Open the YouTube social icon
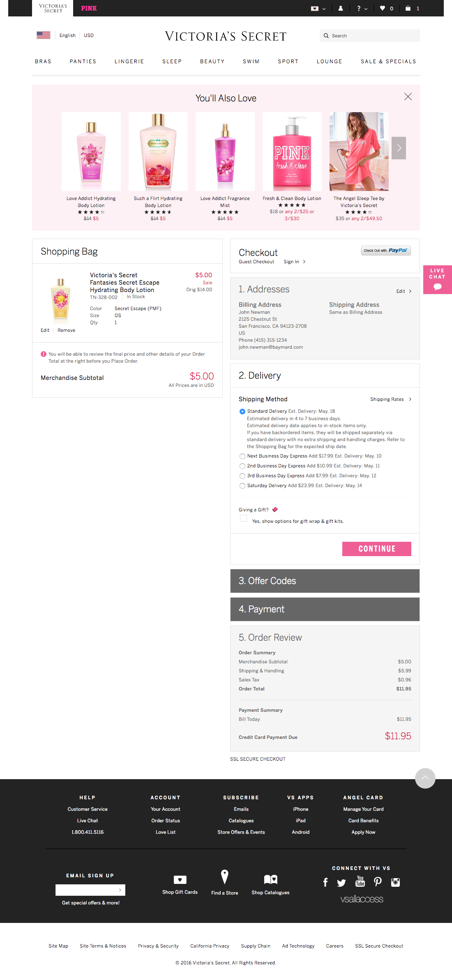This screenshot has height=980, width=452. pyautogui.click(x=360, y=881)
